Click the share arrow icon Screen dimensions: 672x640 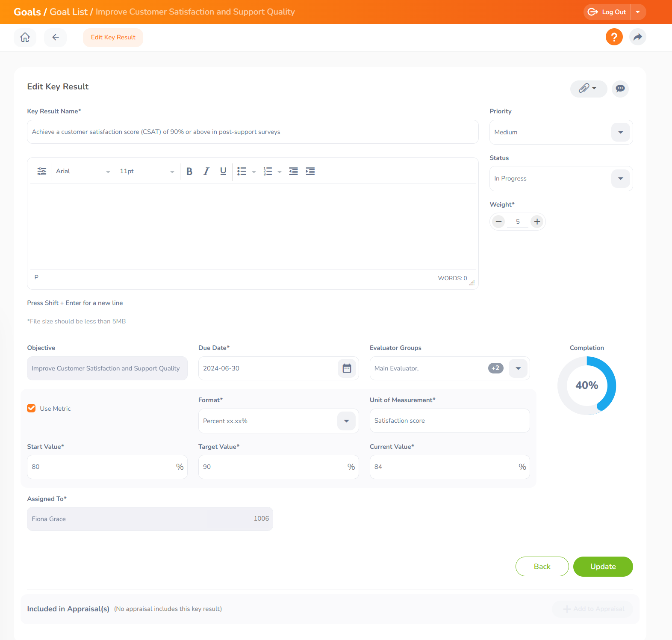[x=638, y=37]
